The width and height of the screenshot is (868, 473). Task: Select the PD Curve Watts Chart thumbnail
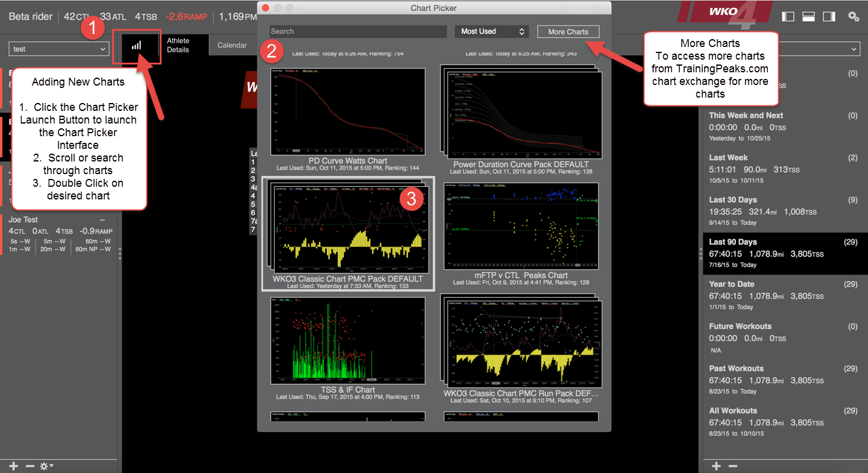coord(348,111)
